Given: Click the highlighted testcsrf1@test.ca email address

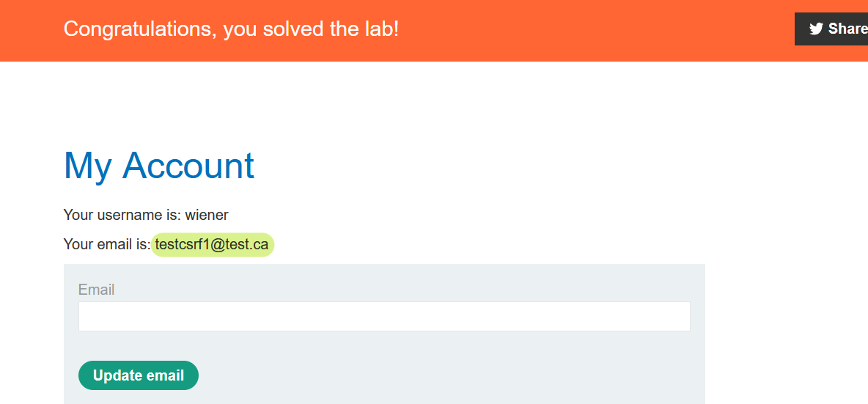Looking at the screenshot, I should [x=212, y=245].
